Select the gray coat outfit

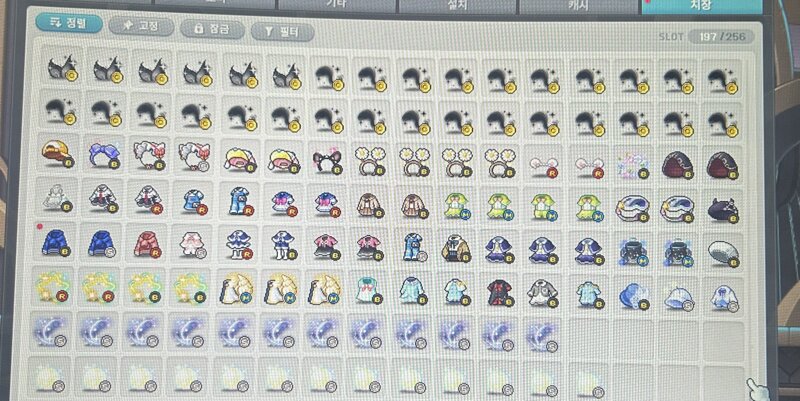(x=543, y=293)
